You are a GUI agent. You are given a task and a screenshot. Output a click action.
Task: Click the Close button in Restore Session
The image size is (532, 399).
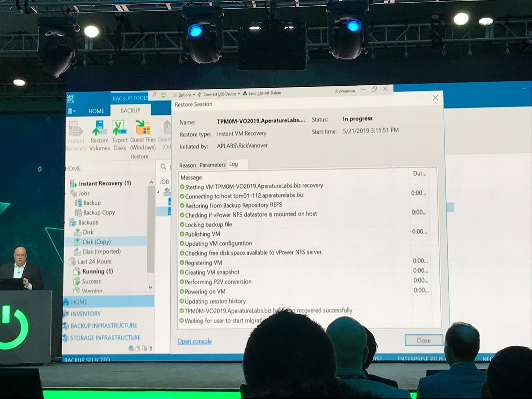(x=423, y=340)
